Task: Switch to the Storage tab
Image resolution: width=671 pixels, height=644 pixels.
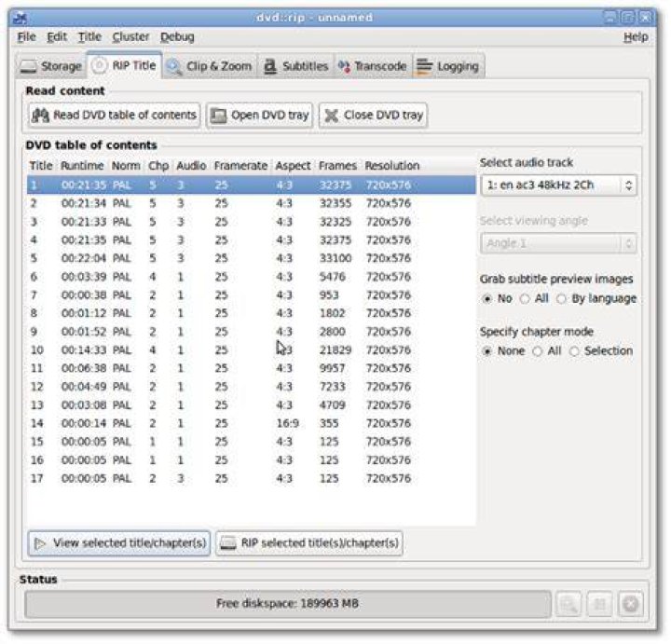Action: (x=51, y=66)
